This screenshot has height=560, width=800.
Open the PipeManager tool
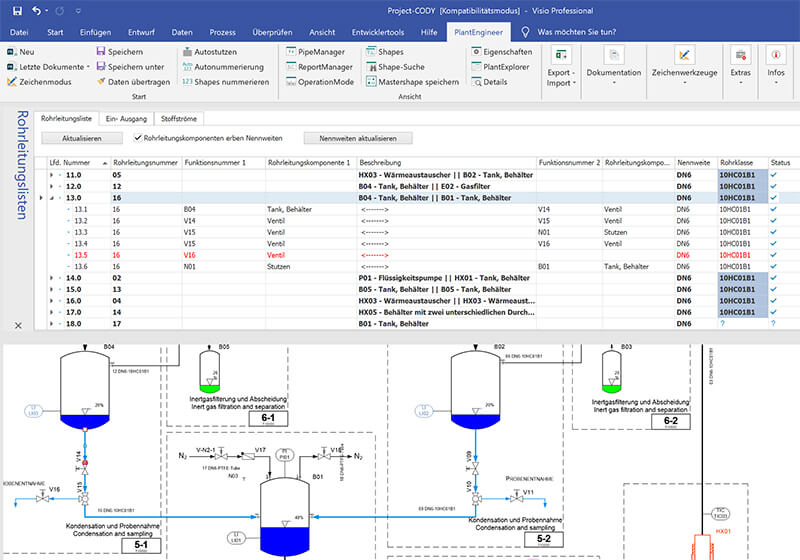pos(315,52)
